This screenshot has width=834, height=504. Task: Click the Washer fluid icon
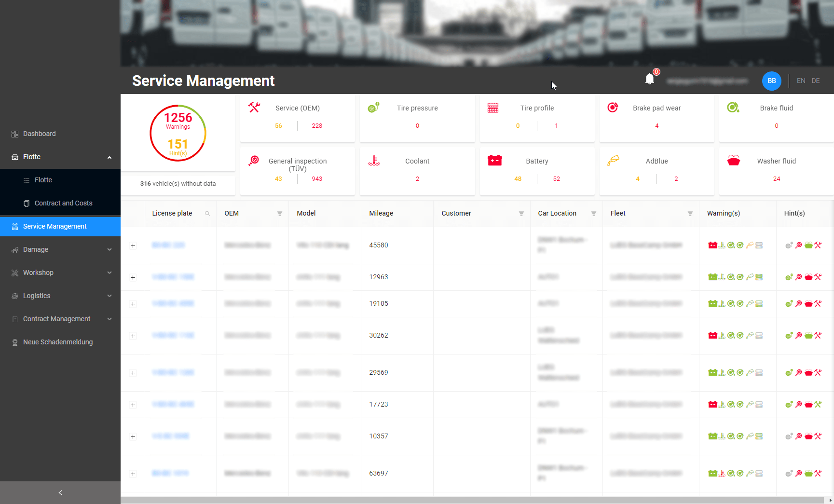tap(734, 160)
